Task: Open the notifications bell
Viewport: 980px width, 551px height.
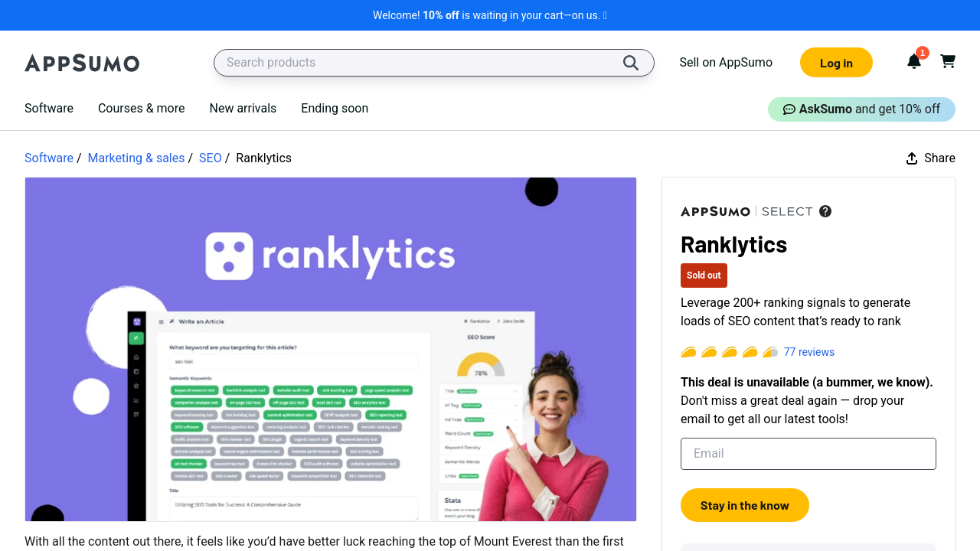Action: point(913,62)
